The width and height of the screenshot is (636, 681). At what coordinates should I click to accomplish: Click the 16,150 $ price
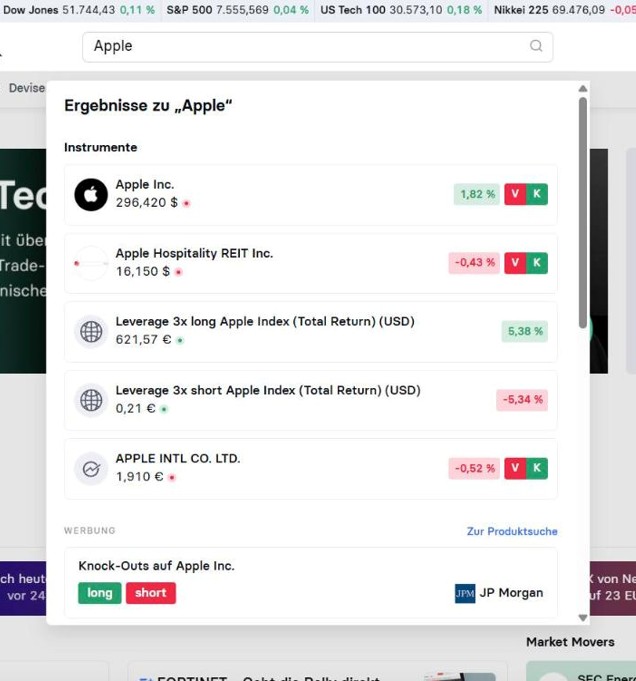coord(143,271)
